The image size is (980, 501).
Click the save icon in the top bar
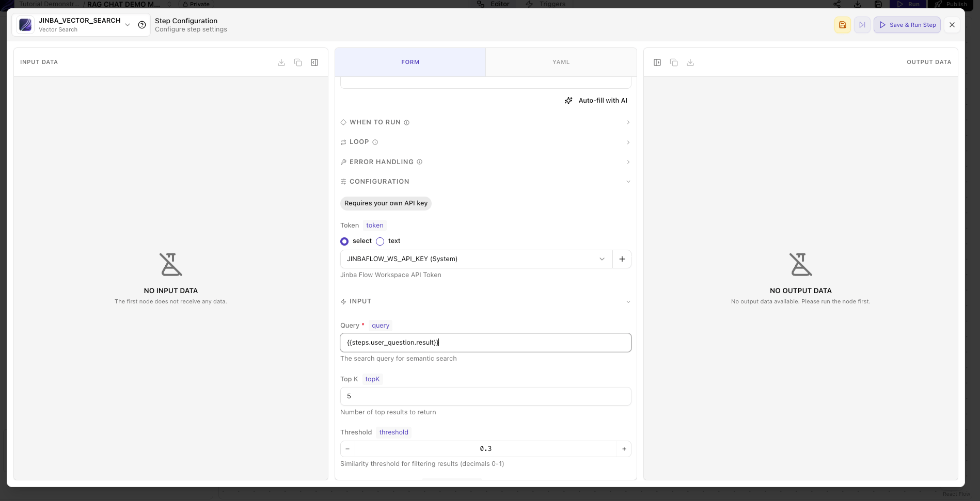pyautogui.click(x=878, y=4)
